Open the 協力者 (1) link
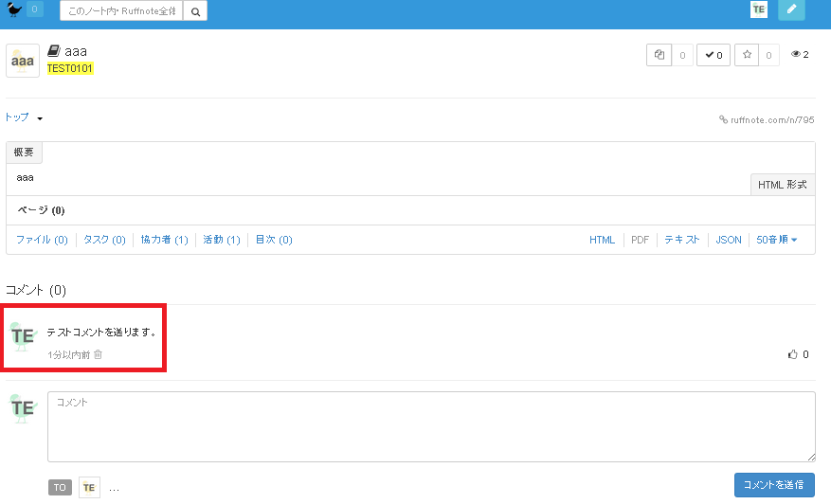831x504 pixels. click(164, 240)
